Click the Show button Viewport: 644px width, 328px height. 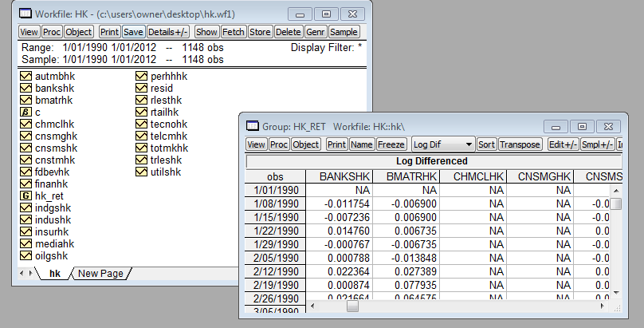pos(206,32)
